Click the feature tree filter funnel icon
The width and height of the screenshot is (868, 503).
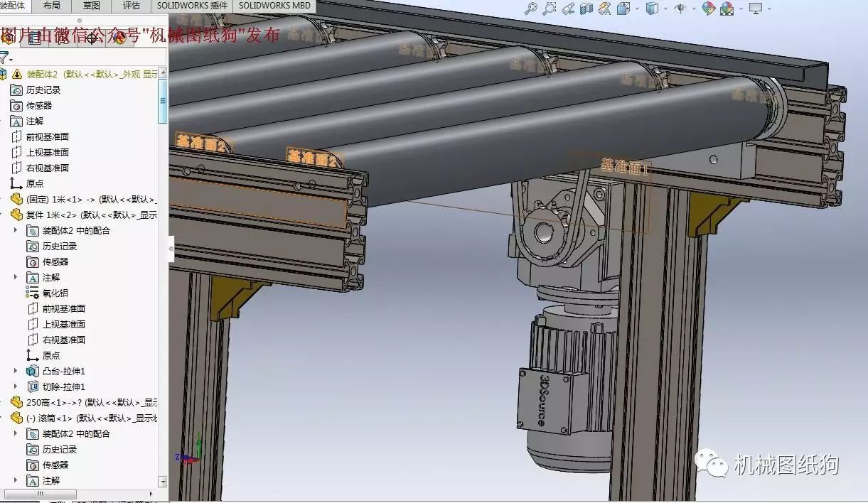click(x=4, y=58)
